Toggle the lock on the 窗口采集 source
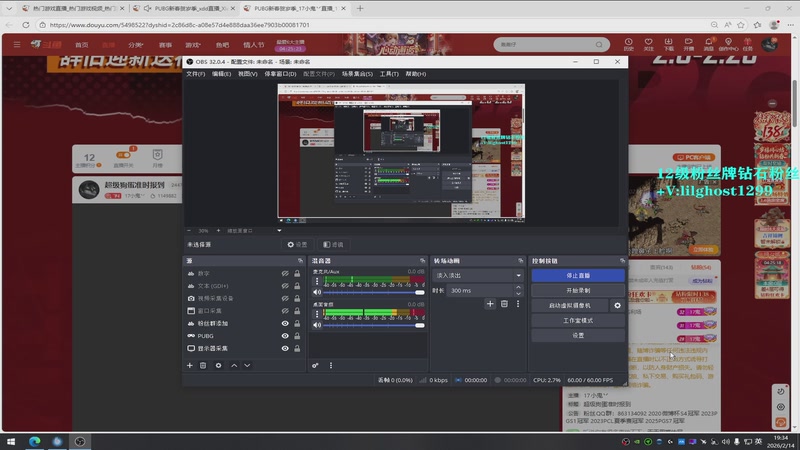Image resolution: width=800 pixels, height=450 pixels. (x=297, y=311)
